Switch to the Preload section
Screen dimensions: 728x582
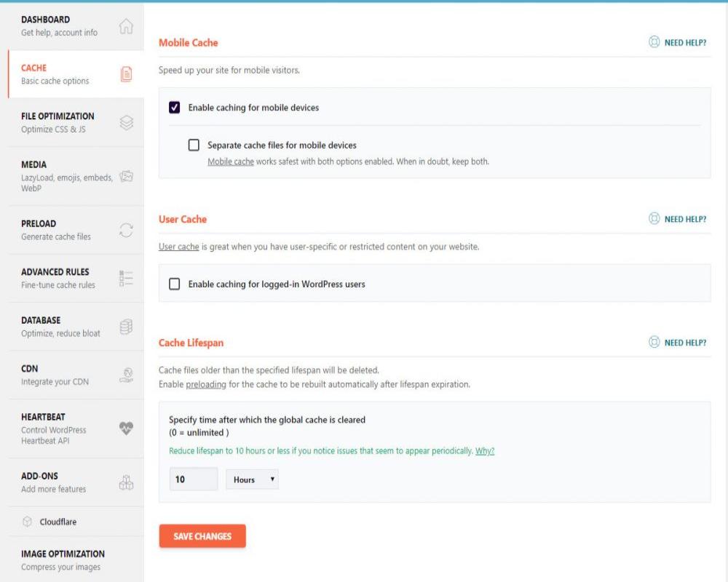pos(76,230)
